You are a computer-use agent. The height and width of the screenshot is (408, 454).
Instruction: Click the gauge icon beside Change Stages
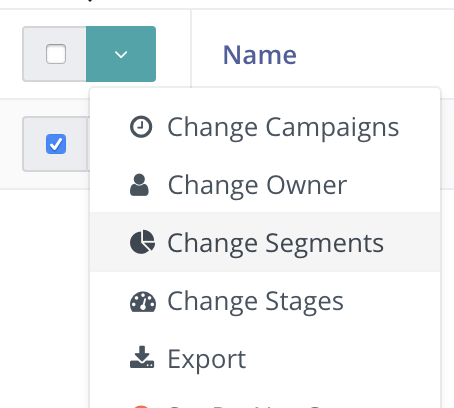[143, 302]
